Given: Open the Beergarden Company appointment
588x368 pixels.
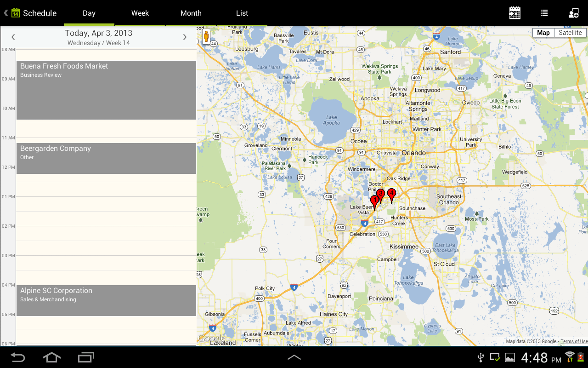Looking at the screenshot, I should coord(106,158).
